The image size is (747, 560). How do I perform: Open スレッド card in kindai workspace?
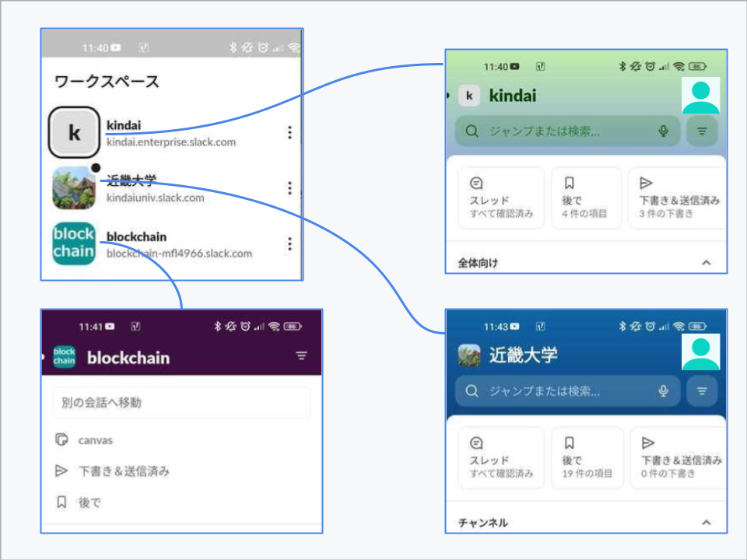pyautogui.click(x=501, y=198)
